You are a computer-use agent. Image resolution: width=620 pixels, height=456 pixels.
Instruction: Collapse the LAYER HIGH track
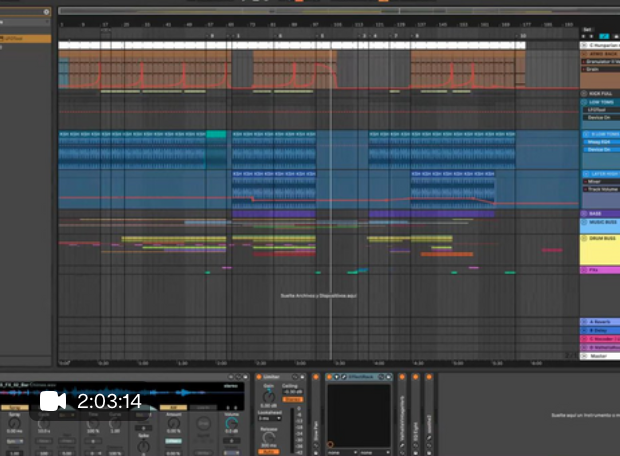[586, 174]
